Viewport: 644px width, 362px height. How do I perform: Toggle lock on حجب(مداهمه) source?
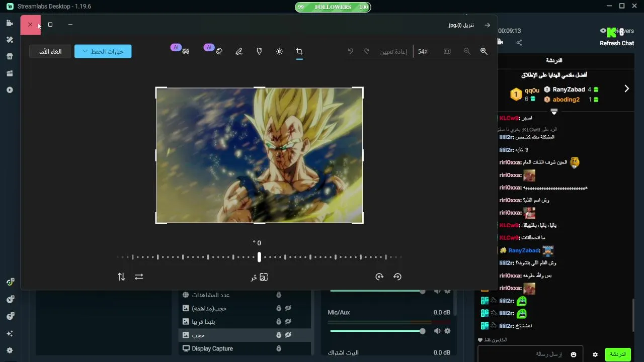(278, 308)
